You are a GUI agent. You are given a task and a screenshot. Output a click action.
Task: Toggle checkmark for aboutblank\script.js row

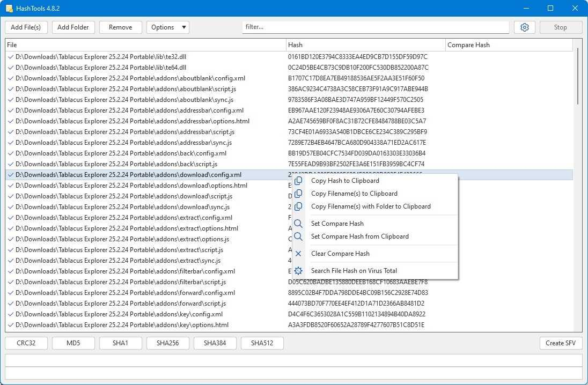click(11, 89)
